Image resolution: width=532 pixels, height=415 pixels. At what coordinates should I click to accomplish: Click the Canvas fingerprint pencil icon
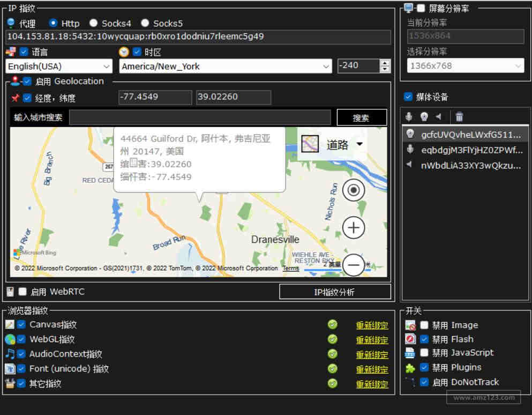coord(10,324)
